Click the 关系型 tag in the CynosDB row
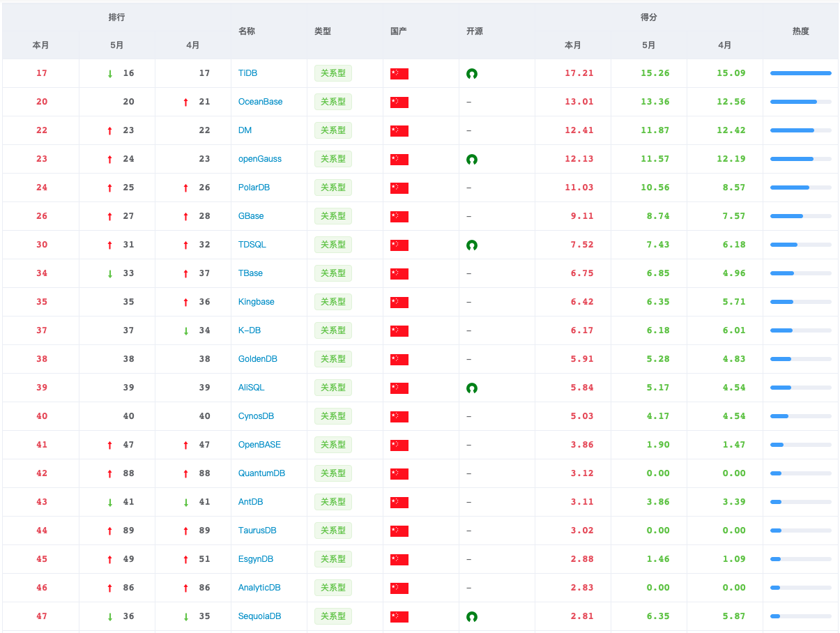Screen dimensions: 840x633 click(333, 416)
